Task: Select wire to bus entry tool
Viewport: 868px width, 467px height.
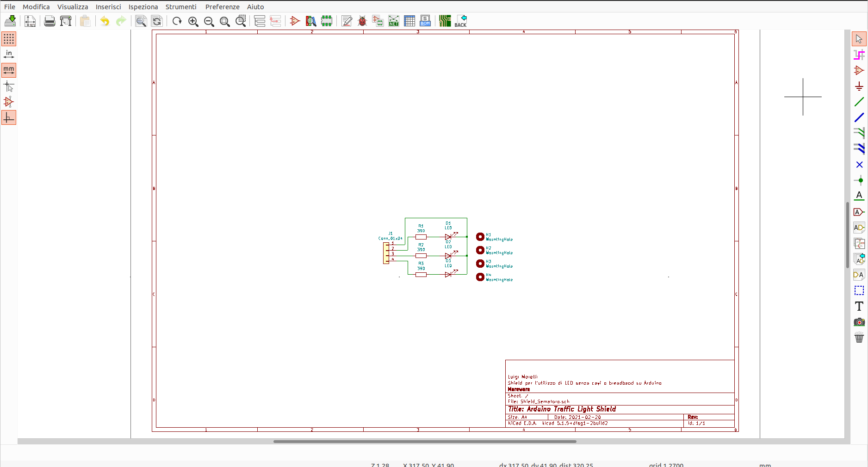Action: [x=859, y=133]
